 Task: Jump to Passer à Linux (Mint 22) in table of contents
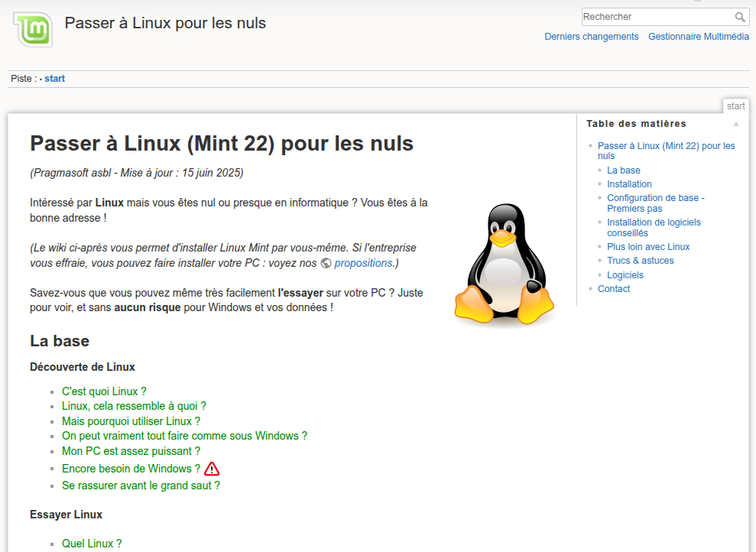click(x=666, y=151)
